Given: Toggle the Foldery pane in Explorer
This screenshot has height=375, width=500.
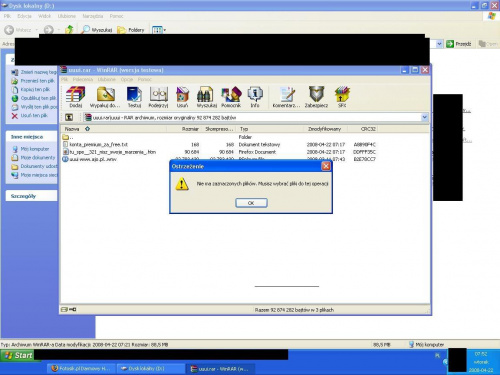Looking at the screenshot, I should tap(131, 30).
